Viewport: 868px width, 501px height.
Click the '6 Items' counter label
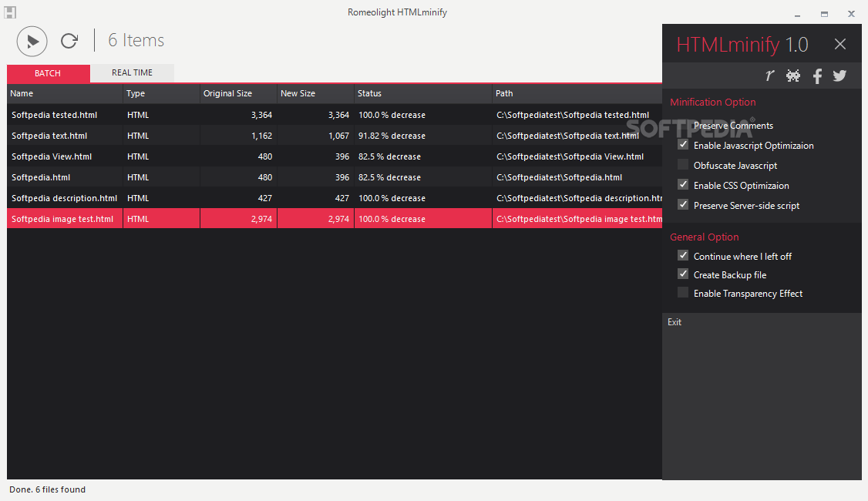(136, 40)
